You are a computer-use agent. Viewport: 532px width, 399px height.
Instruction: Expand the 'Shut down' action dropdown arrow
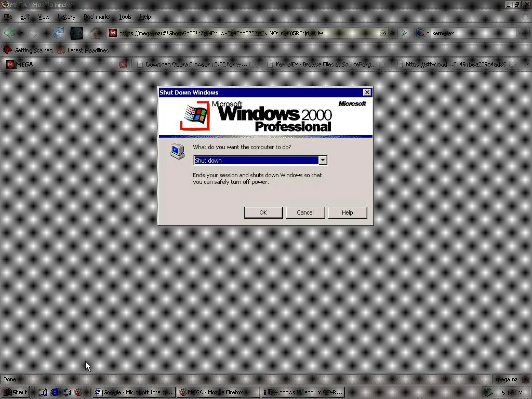tap(323, 160)
